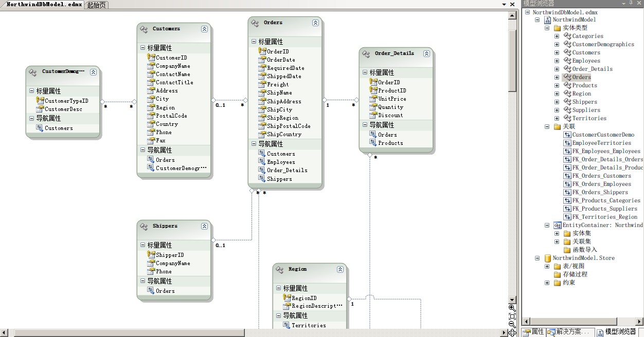
Task: Click the NorthwindModel node icon in browser
Action: click(547, 20)
